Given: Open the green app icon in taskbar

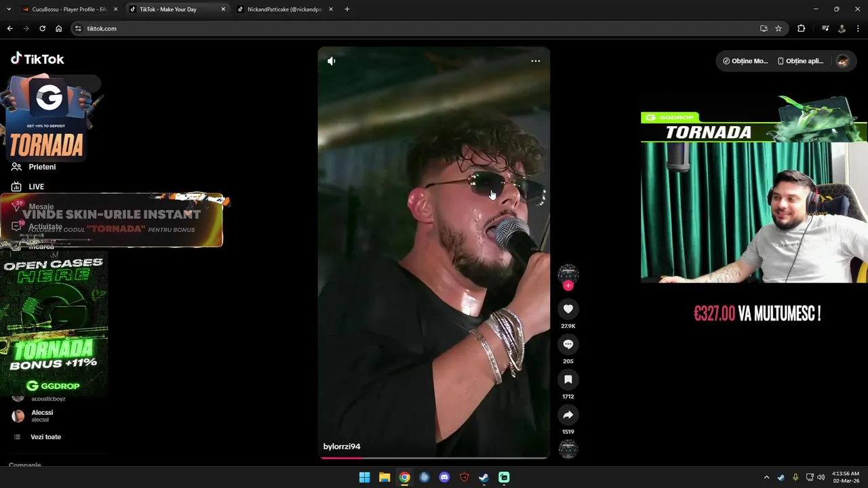Looking at the screenshot, I should coord(504,477).
